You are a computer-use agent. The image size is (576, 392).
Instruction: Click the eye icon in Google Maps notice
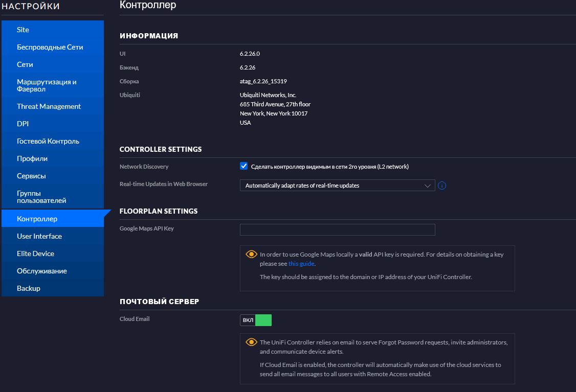tap(251, 254)
